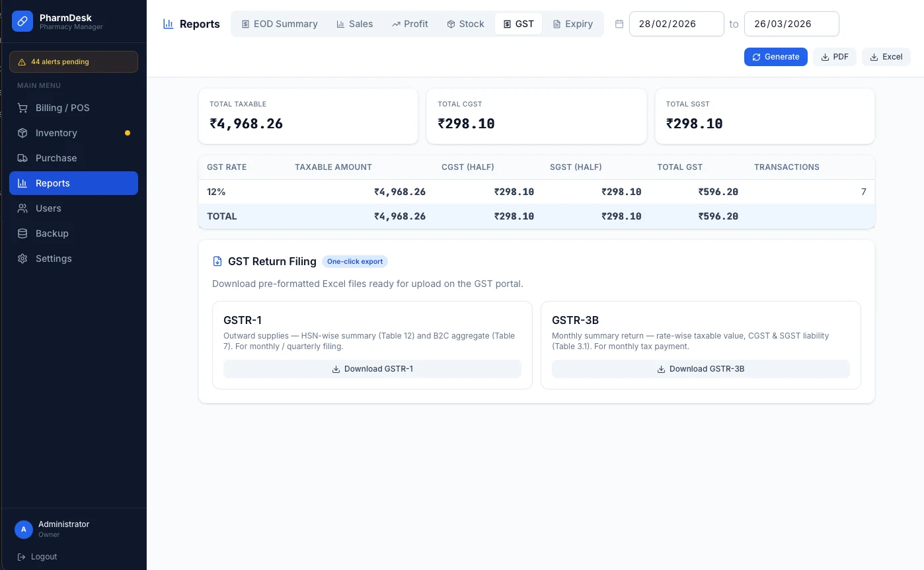
Task: Click the TAXABLE AMOUNT column header
Action: click(x=333, y=167)
